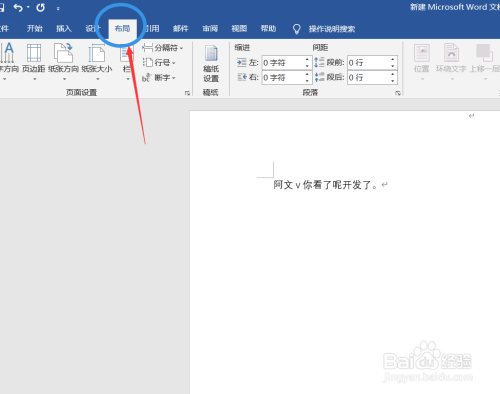
Task: Open the 断字 hyphenation dropdown
Action: point(159,78)
